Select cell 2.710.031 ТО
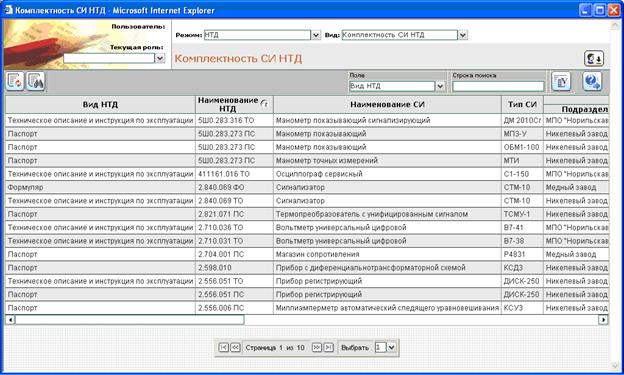Screen dimensions: 624x375 pos(234,241)
